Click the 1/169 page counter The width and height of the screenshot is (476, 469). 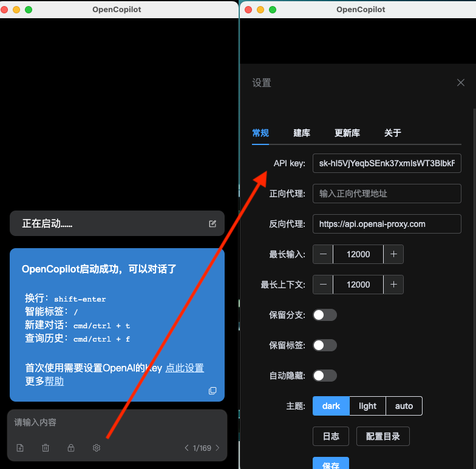click(202, 448)
